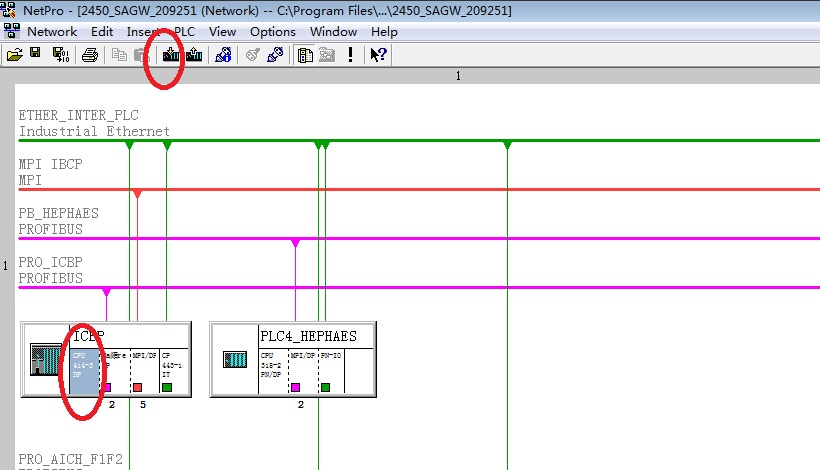This screenshot has width=820, height=470.
Task: Click the NetPro title bar app icon
Action: tap(8, 9)
